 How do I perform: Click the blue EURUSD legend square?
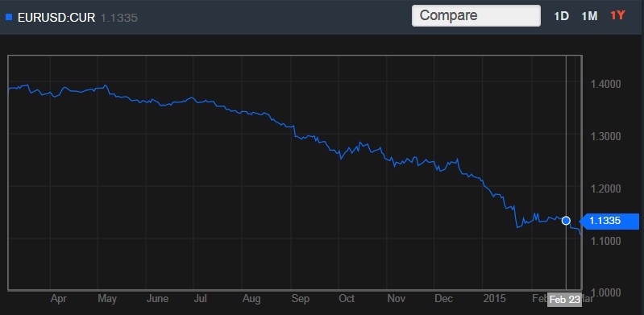pos(9,17)
